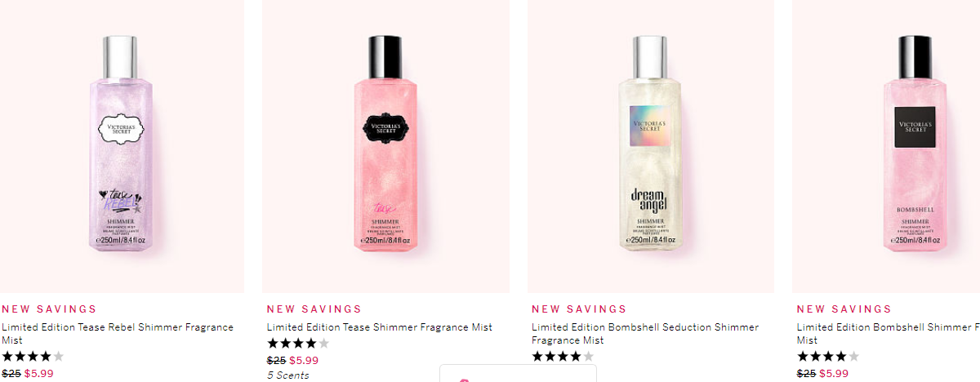Click New Savings label above Tease Shimmer
The height and width of the screenshot is (382, 980).
pos(314,309)
